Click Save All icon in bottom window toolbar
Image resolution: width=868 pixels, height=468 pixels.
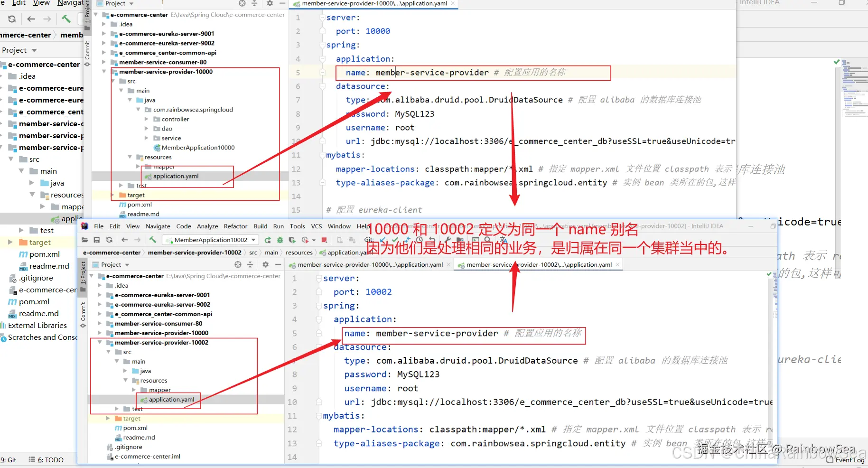[x=97, y=240]
